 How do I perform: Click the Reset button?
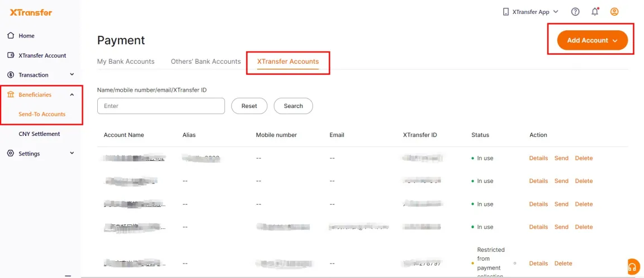pyautogui.click(x=249, y=106)
